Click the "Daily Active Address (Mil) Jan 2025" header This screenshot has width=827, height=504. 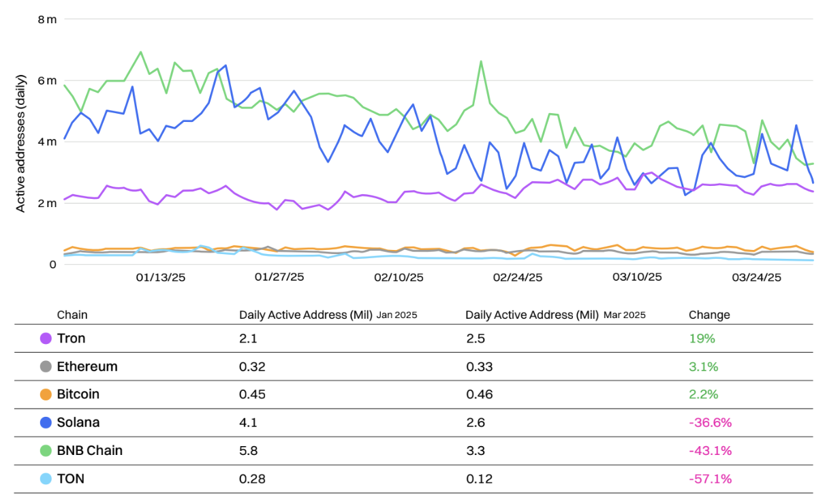tap(328, 315)
